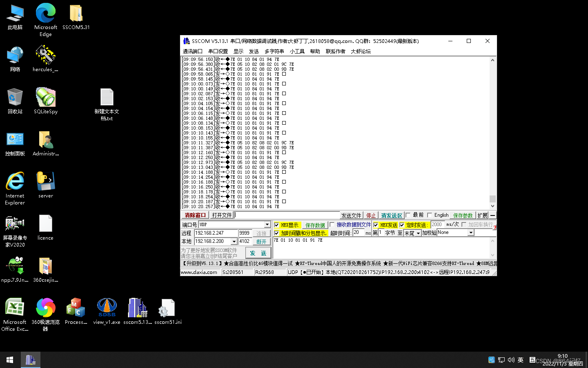
Task: Click the 超时时间 20 ms field
Action: pos(359,232)
